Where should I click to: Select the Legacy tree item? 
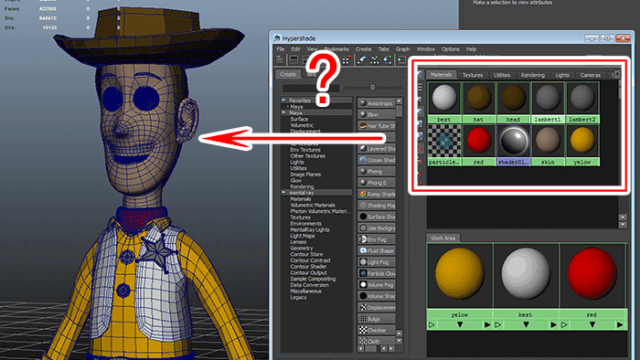[x=298, y=297]
